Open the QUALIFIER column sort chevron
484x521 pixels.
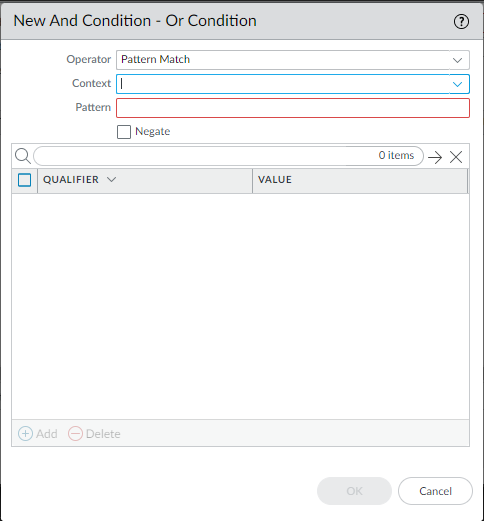tap(111, 179)
